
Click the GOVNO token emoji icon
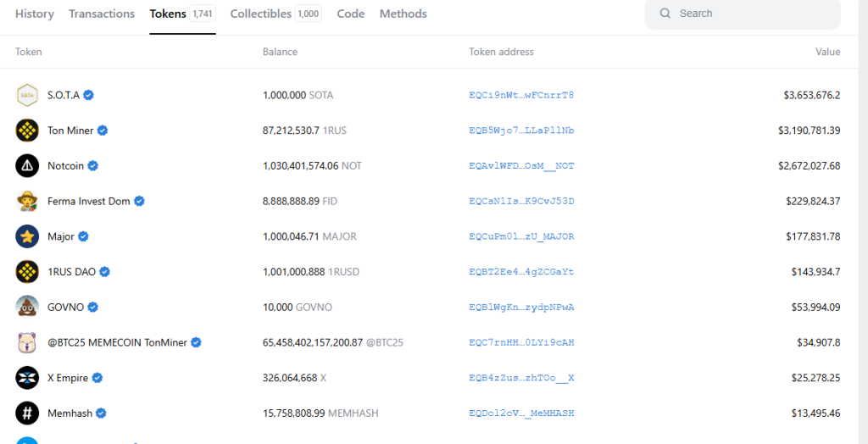click(x=27, y=308)
